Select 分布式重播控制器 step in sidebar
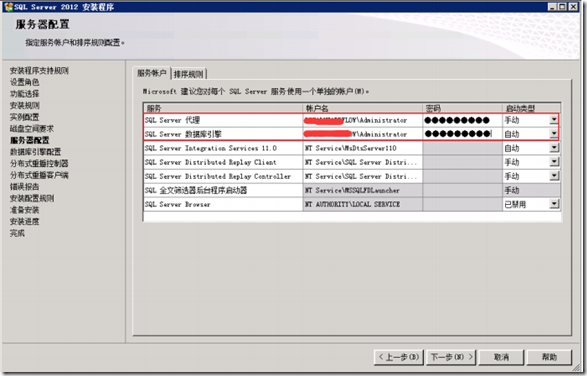Image resolution: width=587 pixels, height=376 pixels. click(39, 163)
